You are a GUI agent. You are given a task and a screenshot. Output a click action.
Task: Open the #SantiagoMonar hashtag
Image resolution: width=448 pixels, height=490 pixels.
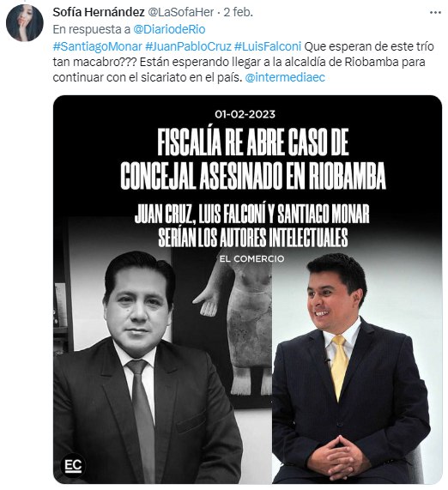point(97,46)
